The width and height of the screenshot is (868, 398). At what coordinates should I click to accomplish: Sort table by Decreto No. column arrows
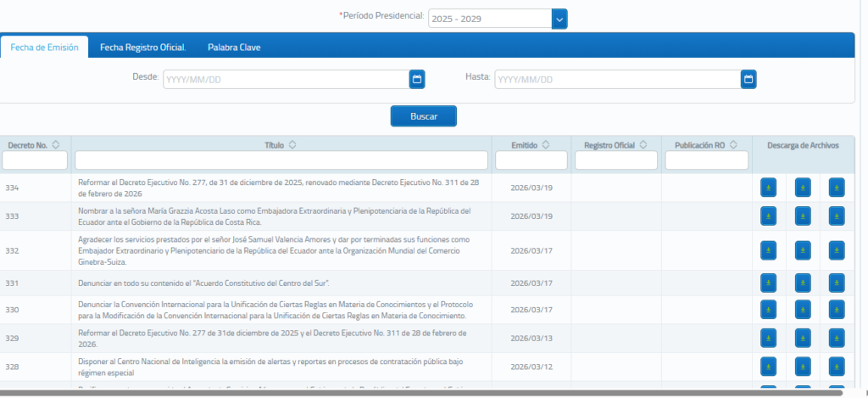pos(56,145)
